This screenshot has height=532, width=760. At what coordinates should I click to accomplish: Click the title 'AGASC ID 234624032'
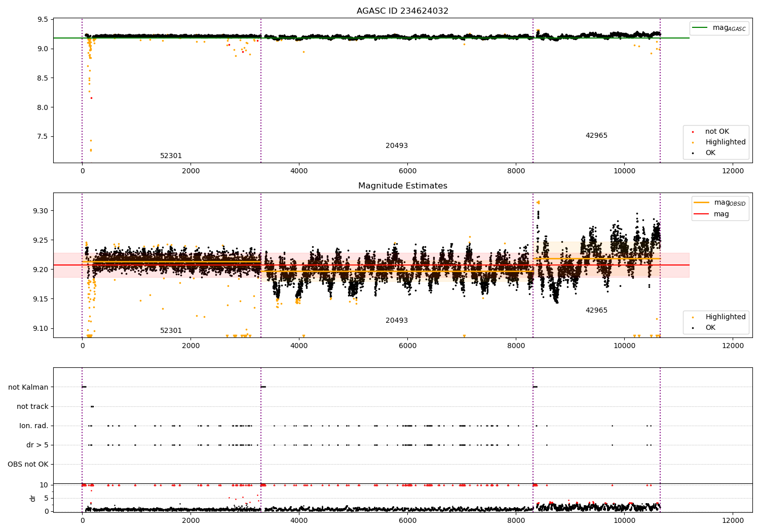[402, 11]
